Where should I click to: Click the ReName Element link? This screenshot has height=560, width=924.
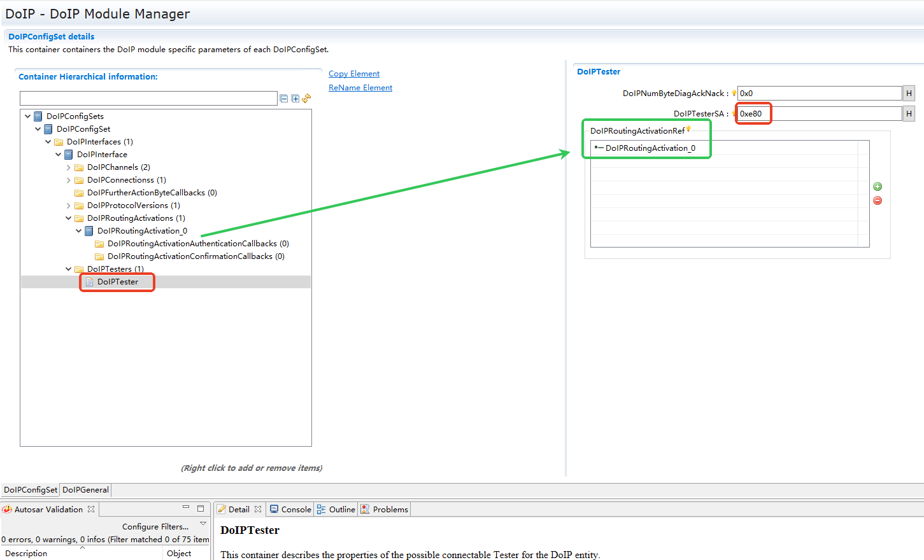360,88
